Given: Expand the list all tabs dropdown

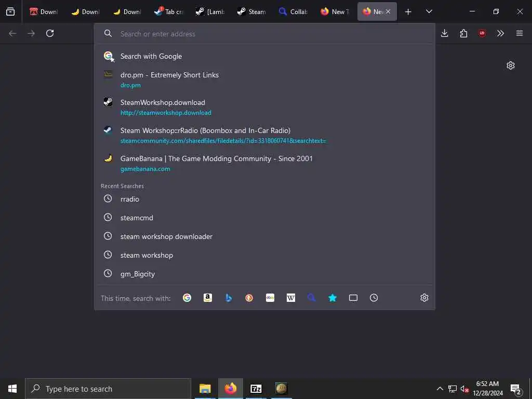Looking at the screenshot, I should click(429, 11).
